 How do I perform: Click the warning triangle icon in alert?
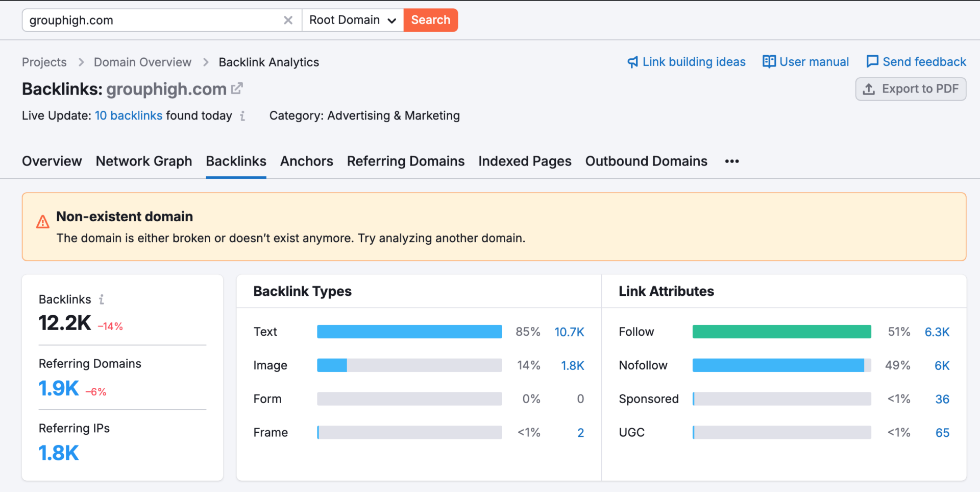43,222
